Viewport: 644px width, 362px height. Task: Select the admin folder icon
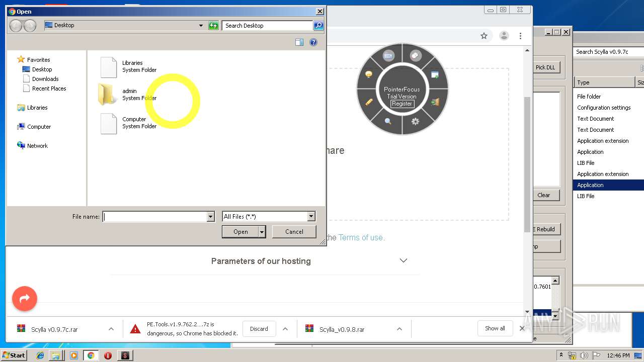pyautogui.click(x=107, y=95)
